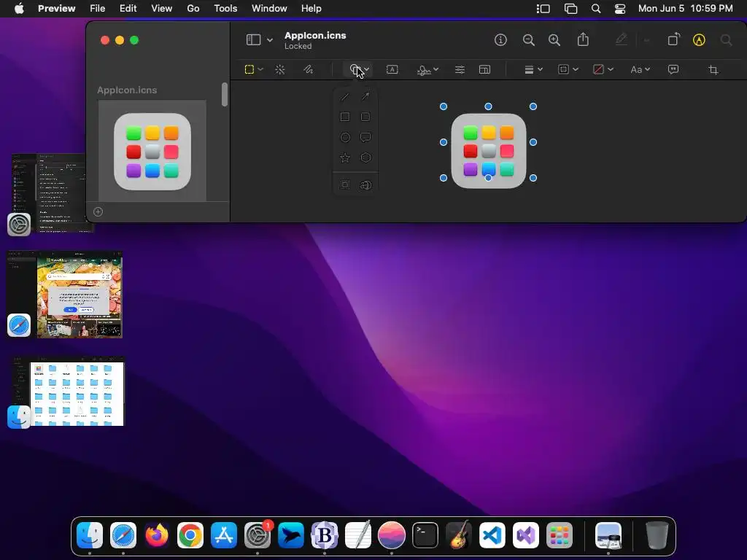Show the Inspector info panel
747x560 pixels.
pos(500,40)
